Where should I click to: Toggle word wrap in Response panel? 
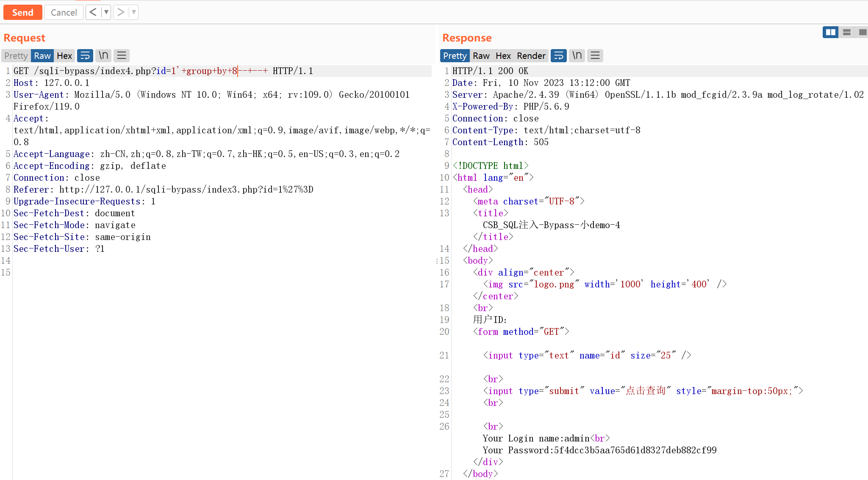pyautogui.click(x=558, y=55)
